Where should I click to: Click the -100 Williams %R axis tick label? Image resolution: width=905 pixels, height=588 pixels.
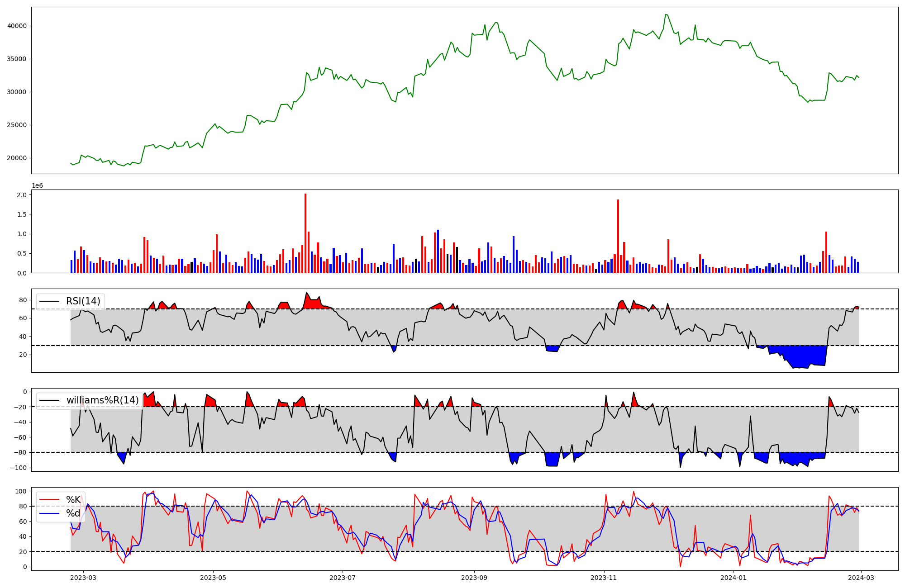pos(19,468)
